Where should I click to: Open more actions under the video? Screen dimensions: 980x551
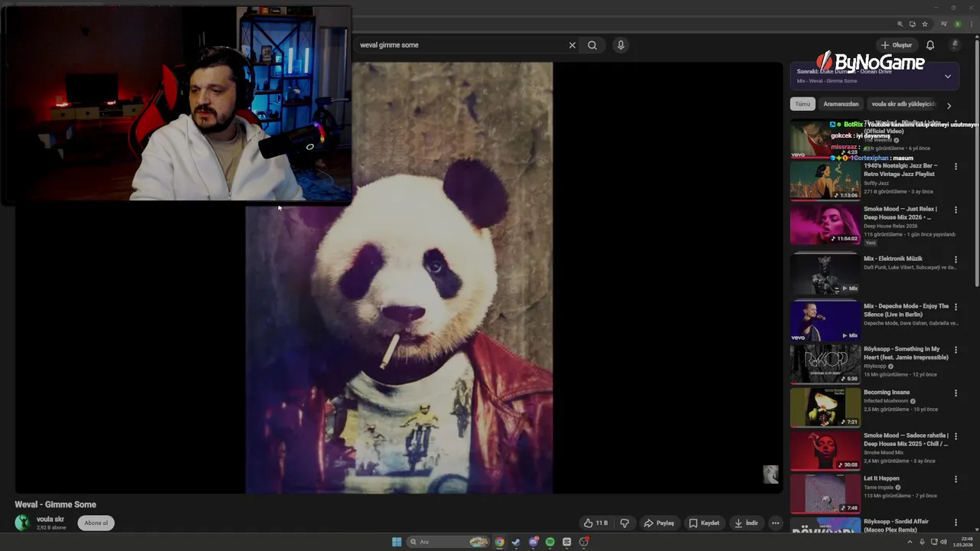[776, 523]
